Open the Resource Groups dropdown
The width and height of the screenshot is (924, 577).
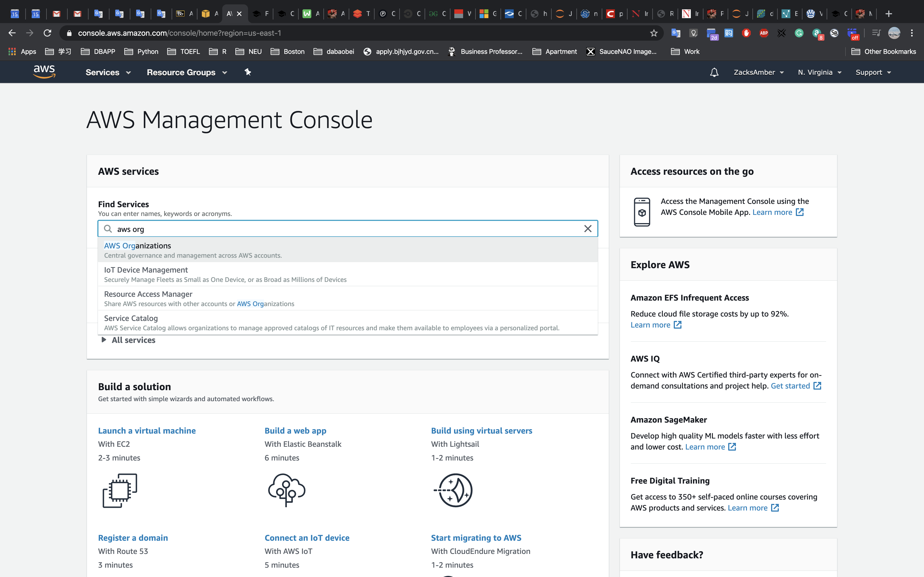click(187, 73)
